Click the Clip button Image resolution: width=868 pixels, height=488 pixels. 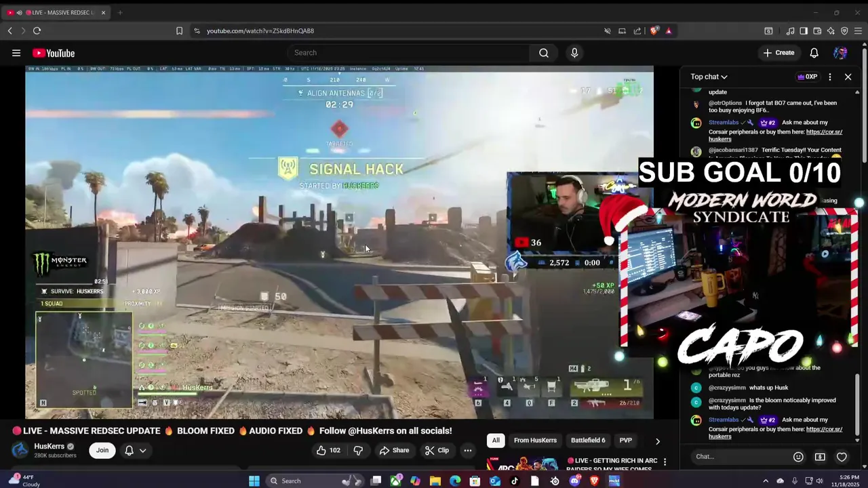point(437,450)
